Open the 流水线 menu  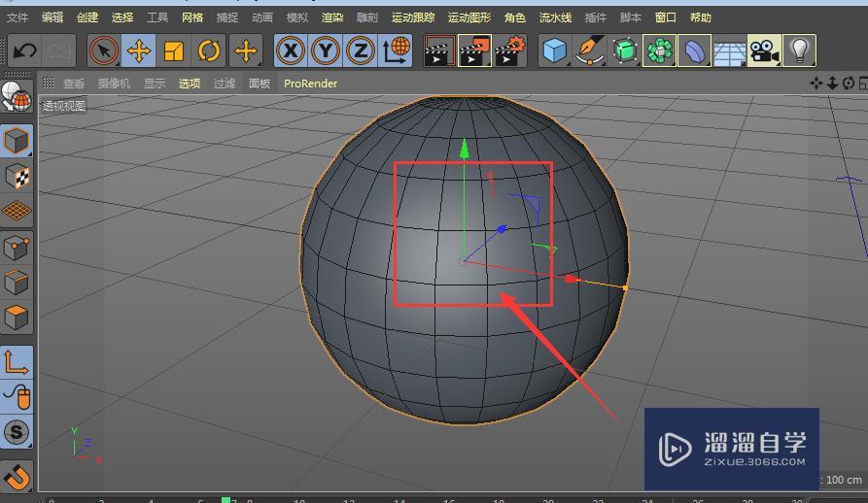pos(555,17)
